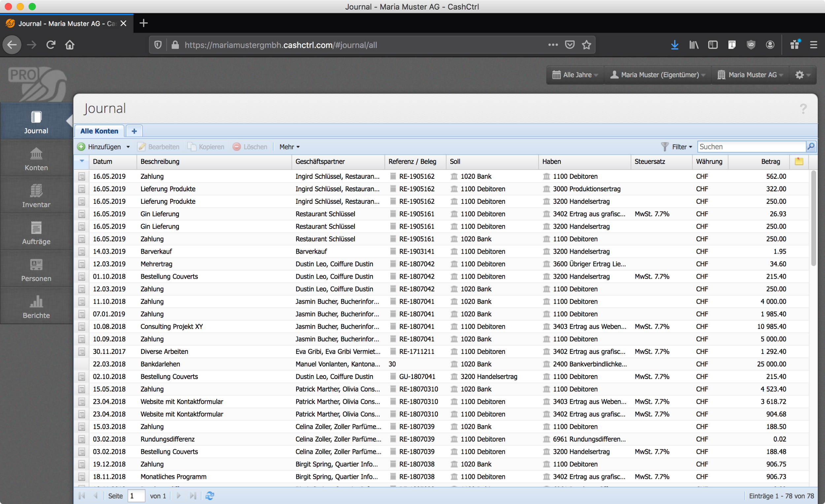Screen dimensions: 825x504
Task: Go to next page arrow
Action: [179, 496]
